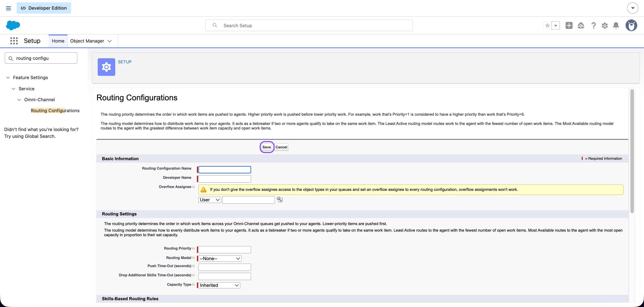Collapse the Omni-Channel tree node
The image size is (644, 307).
19,100
